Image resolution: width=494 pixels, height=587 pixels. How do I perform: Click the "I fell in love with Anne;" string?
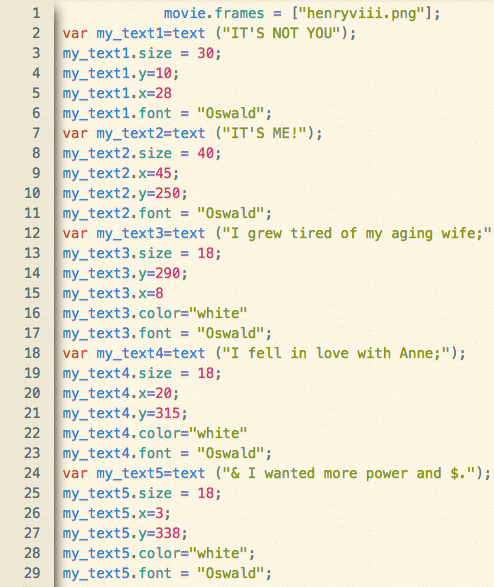[336, 353]
